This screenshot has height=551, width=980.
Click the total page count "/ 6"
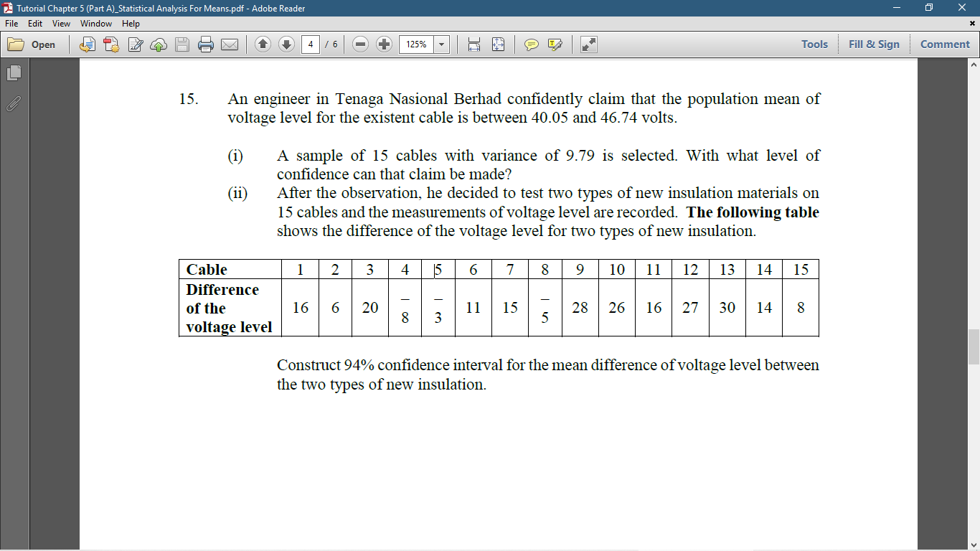[x=331, y=44]
